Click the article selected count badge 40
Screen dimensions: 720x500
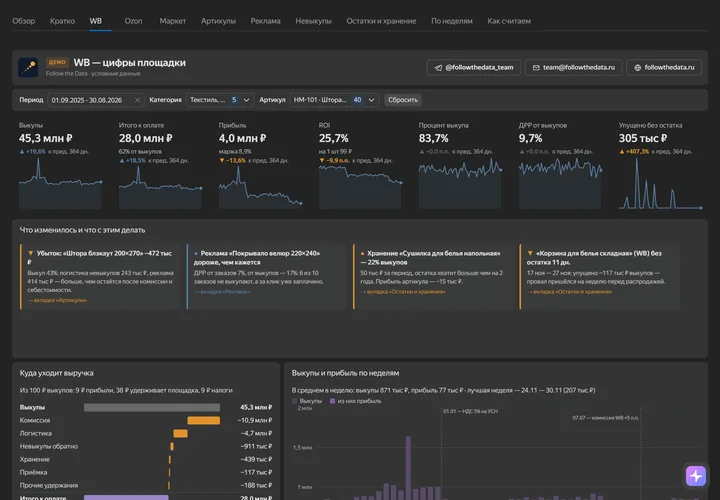pos(357,100)
